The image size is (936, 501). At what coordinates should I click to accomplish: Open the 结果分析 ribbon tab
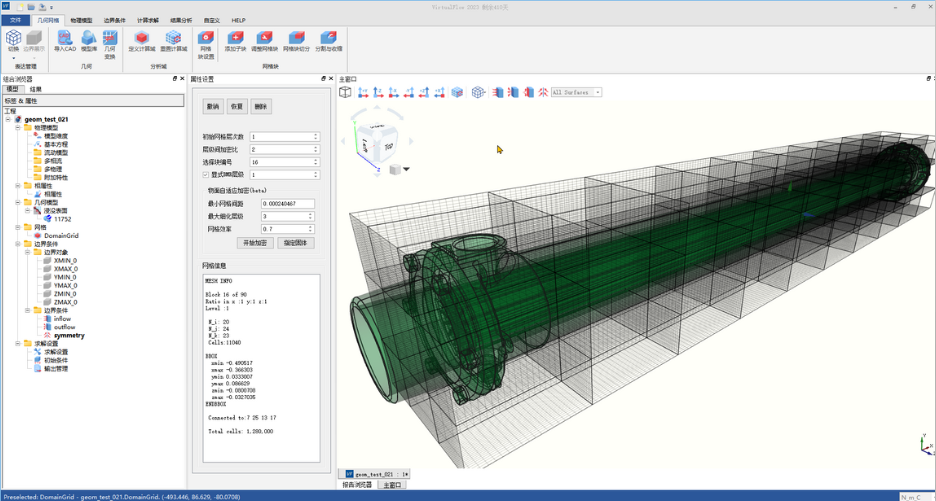181,20
